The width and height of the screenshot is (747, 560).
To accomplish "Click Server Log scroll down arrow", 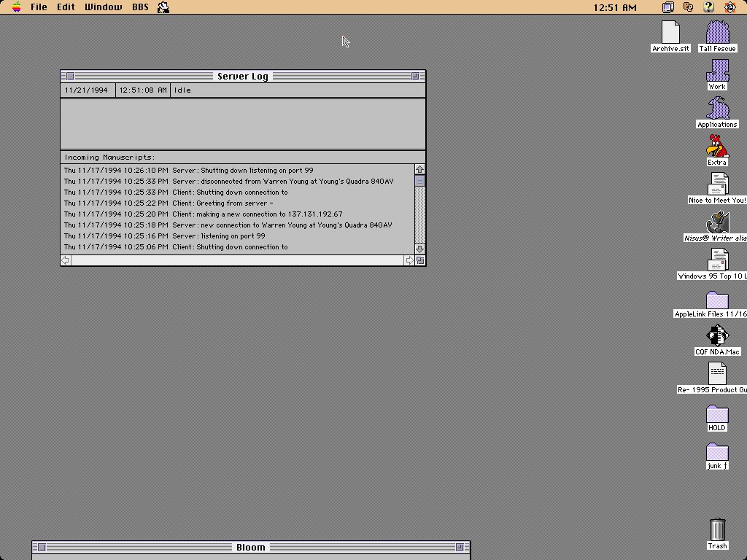I will 419,249.
